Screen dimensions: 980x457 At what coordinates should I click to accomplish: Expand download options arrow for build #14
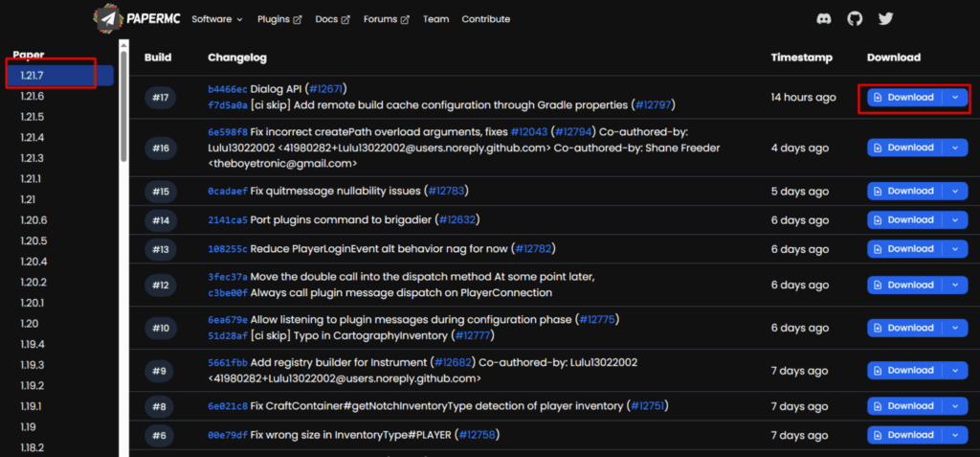point(955,219)
